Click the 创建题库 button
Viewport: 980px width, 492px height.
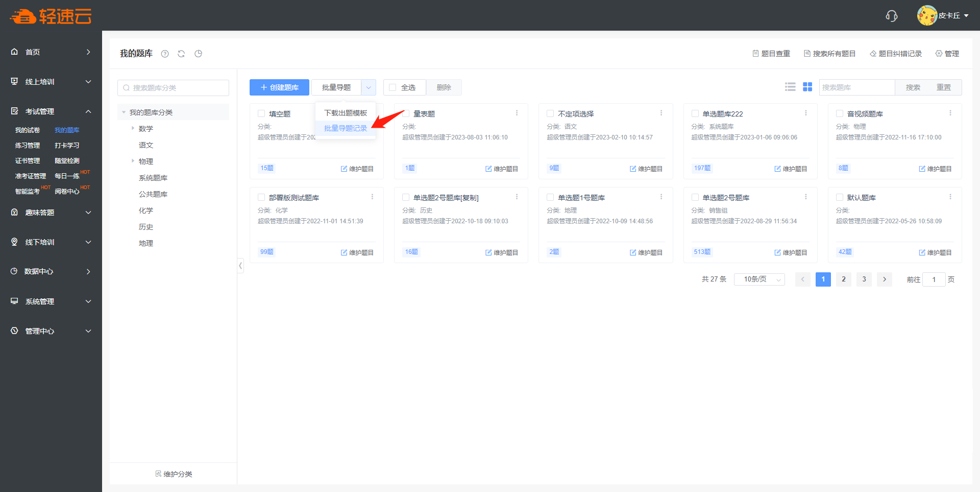tap(279, 87)
